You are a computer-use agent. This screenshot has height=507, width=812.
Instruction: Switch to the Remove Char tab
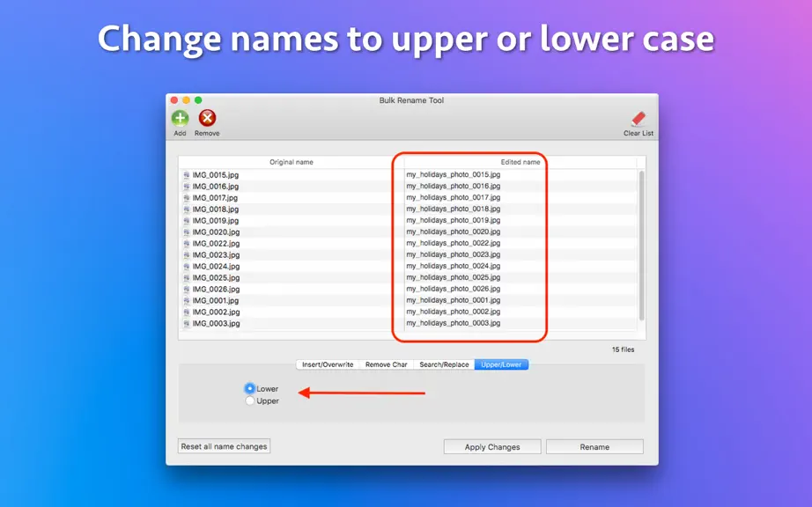pyautogui.click(x=387, y=364)
